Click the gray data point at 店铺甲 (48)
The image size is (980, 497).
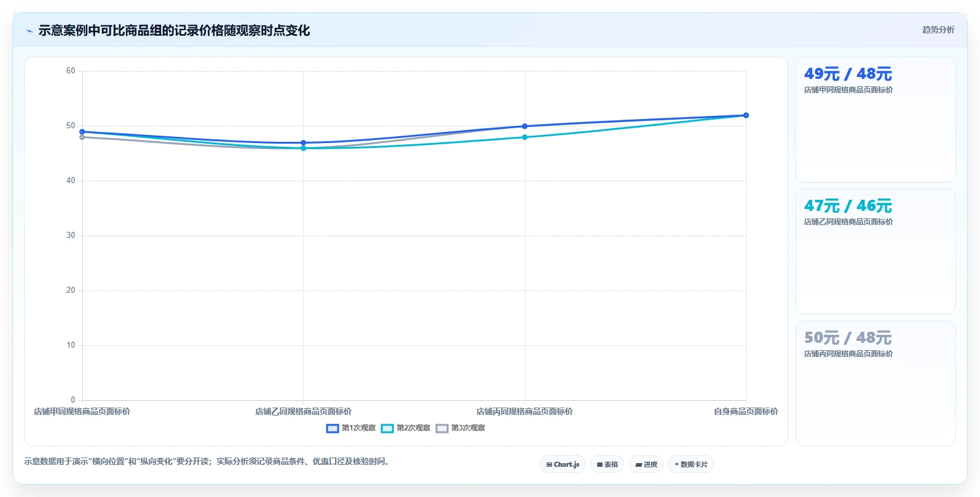point(82,138)
